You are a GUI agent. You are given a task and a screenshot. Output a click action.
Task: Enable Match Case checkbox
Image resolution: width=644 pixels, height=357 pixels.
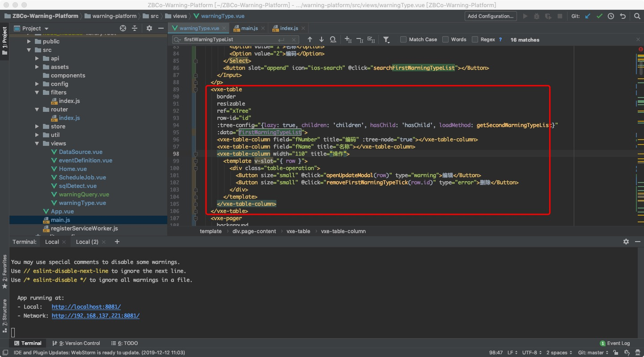[x=403, y=39]
